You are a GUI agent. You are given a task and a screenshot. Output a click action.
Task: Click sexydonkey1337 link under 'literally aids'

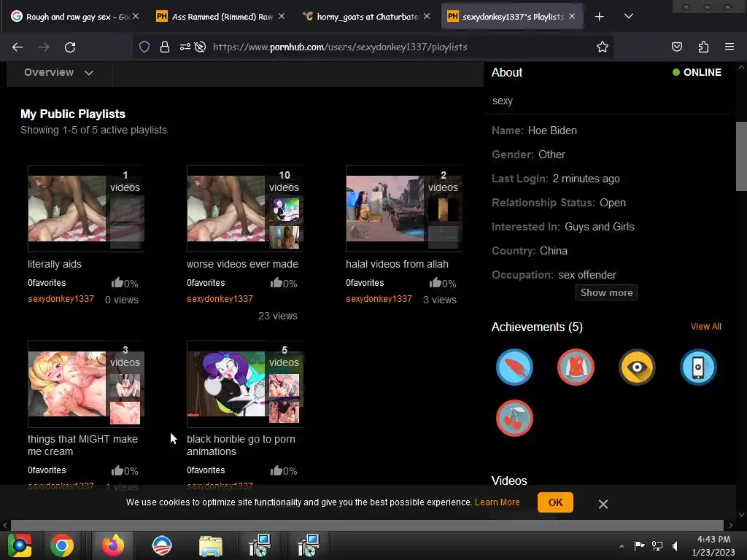pyautogui.click(x=61, y=298)
